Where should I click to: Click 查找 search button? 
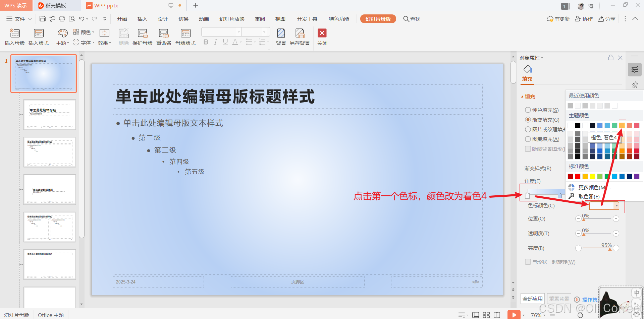[x=412, y=19]
